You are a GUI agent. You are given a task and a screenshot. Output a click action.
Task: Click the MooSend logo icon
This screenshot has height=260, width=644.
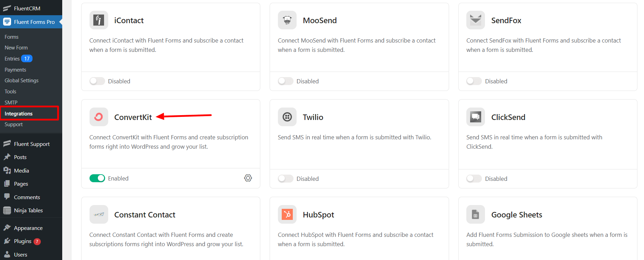click(x=287, y=20)
